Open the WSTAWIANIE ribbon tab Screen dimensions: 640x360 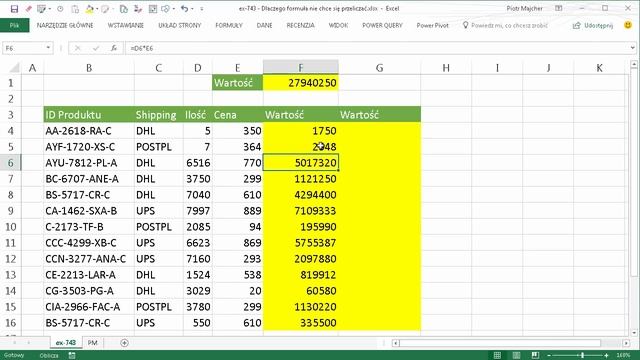126,25
